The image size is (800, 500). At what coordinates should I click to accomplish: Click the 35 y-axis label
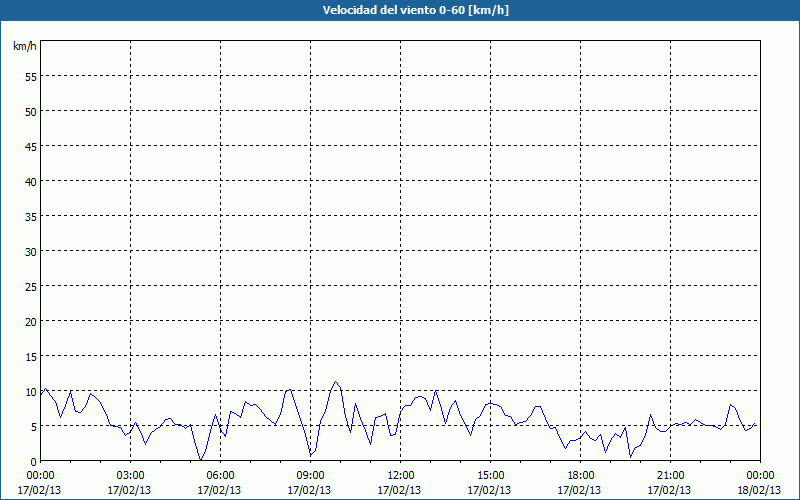click(x=31, y=216)
